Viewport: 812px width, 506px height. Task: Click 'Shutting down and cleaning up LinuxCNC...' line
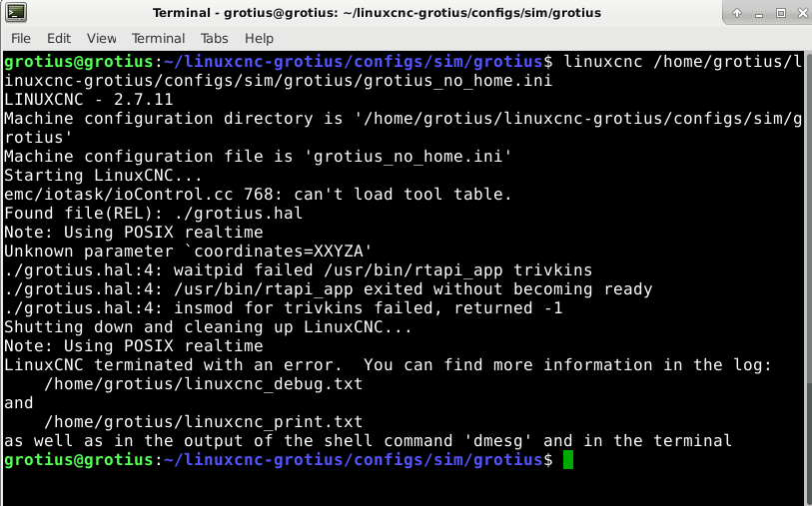click(x=208, y=327)
